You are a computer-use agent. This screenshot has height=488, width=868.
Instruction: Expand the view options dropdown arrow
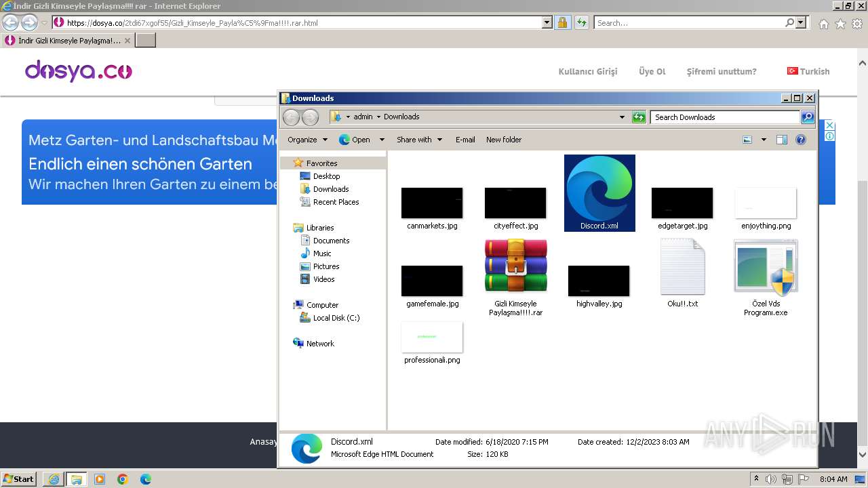pos(764,140)
